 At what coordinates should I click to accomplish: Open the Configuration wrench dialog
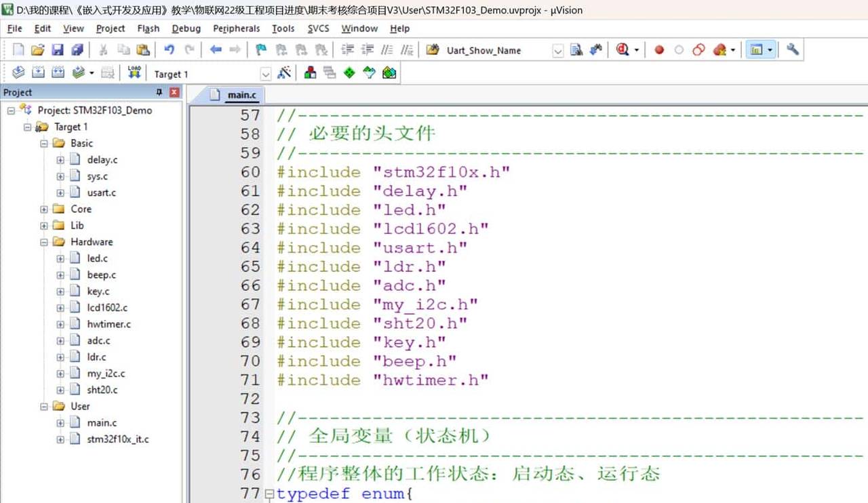792,50
